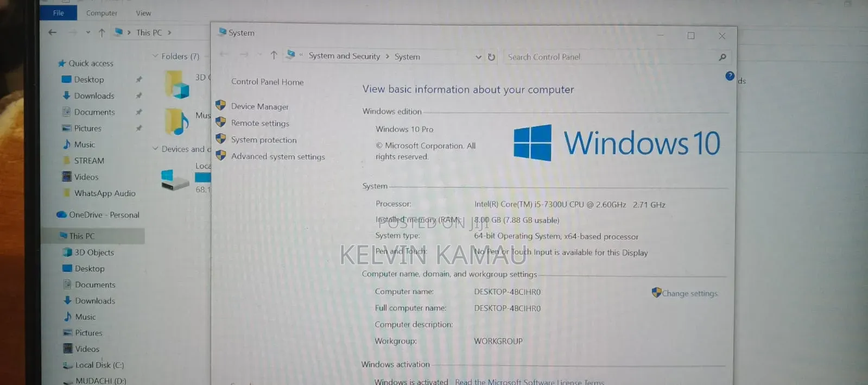Screen dimensions: 868x385
Task: Expand chevron after This PC breadcrumb
Action: click(169, 33)
